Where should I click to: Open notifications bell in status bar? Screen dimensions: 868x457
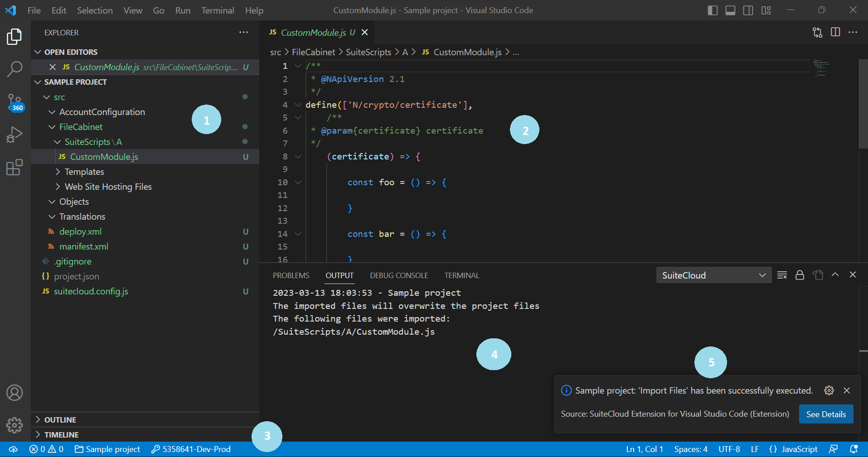click(x=854, y=449)
